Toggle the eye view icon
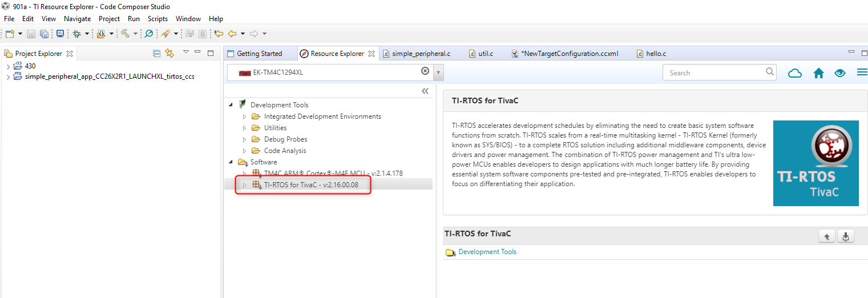 pyautogui.click(x=839, y=73)
